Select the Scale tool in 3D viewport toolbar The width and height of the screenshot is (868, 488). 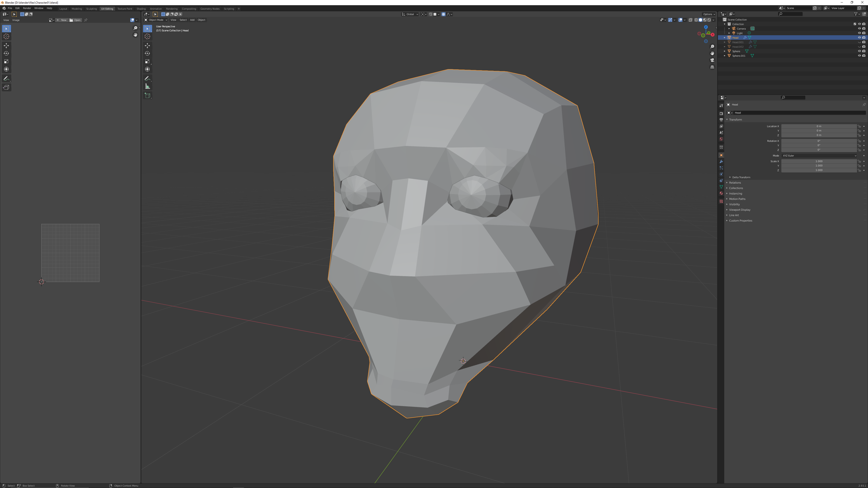coord(147,61)
